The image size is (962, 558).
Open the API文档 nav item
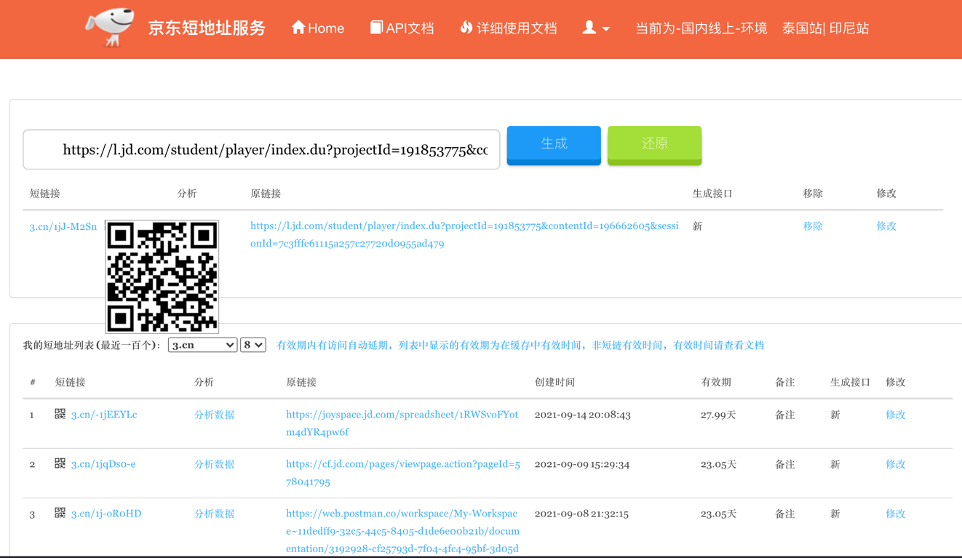pos(402,28)
